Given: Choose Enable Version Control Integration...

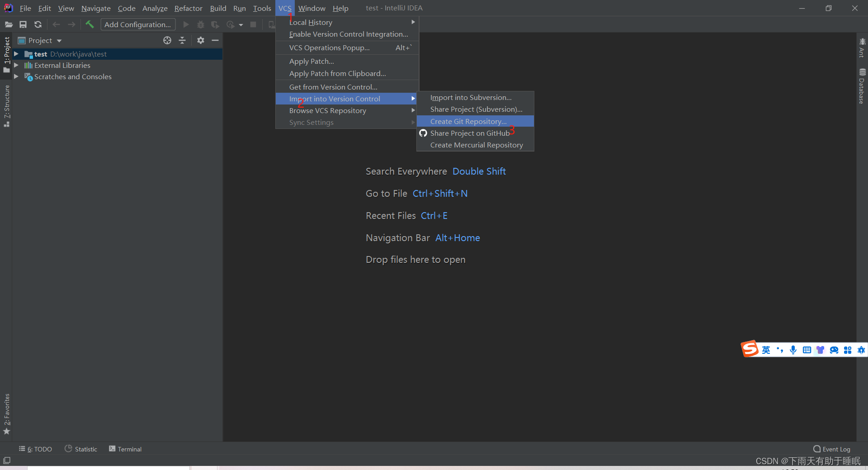Looking at the screenshot, I should 347,34.
